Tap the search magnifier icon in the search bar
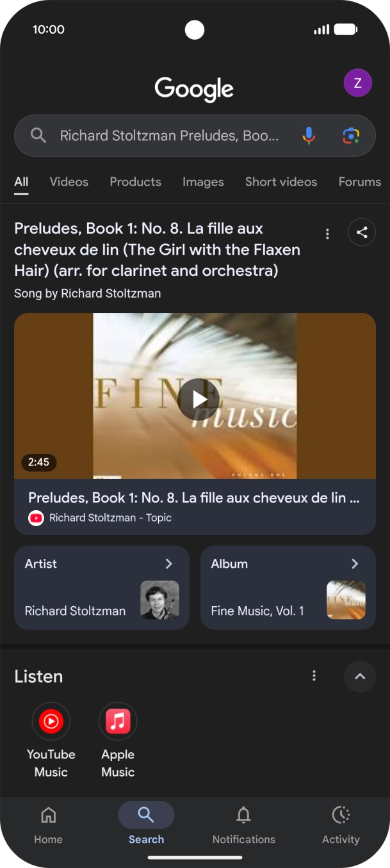The image size is (390, 868). pyautogui.click(x=38, y=135)
